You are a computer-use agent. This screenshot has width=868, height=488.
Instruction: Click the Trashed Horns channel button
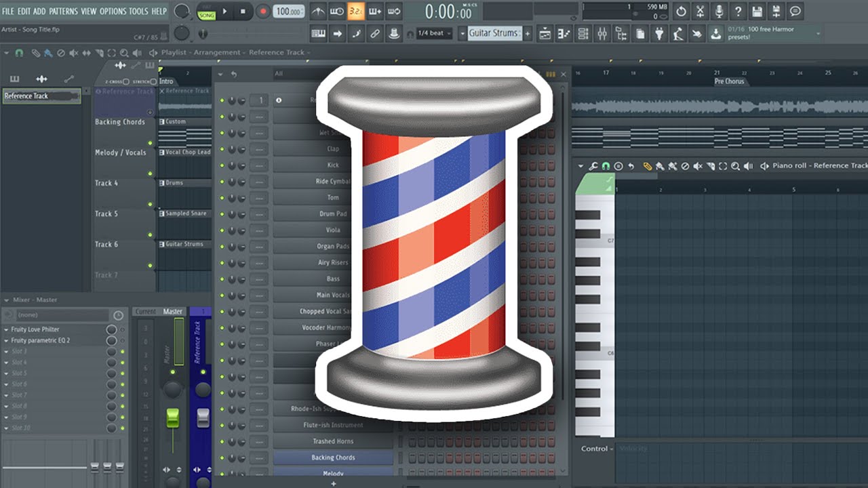coord(333,441)
